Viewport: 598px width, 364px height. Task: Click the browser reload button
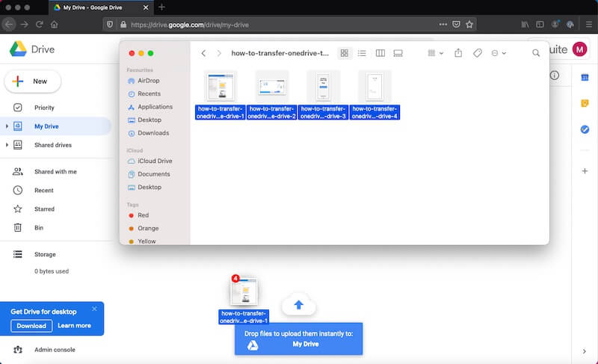pyautogui.click(x=39, y=25)
